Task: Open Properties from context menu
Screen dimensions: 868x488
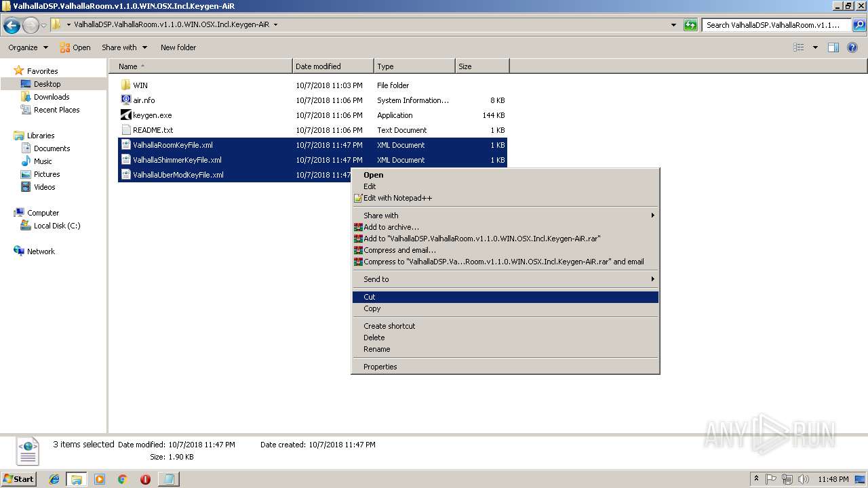Action: (x=505, y=367)
